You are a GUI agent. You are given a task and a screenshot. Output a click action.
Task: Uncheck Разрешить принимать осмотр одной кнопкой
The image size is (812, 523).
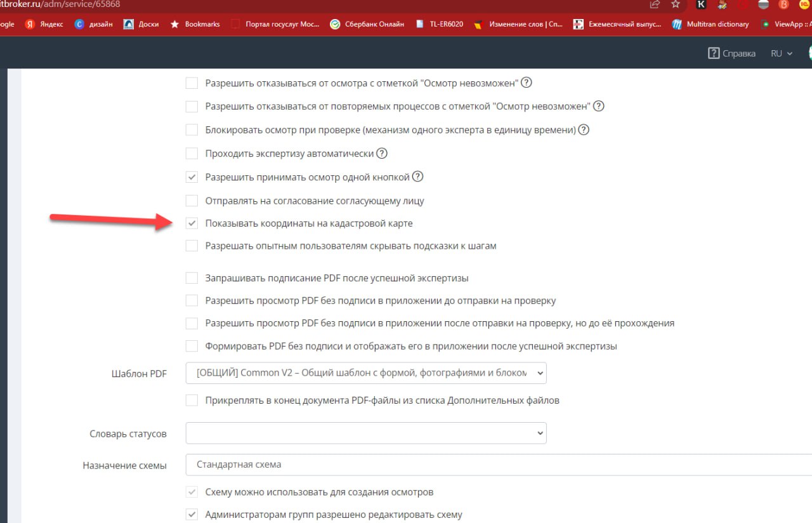click(192, 177)
